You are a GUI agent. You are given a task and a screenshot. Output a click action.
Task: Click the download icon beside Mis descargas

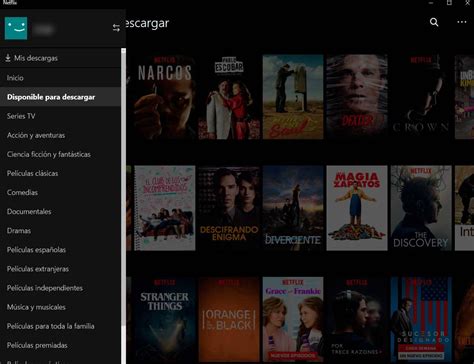pos(8,58)
